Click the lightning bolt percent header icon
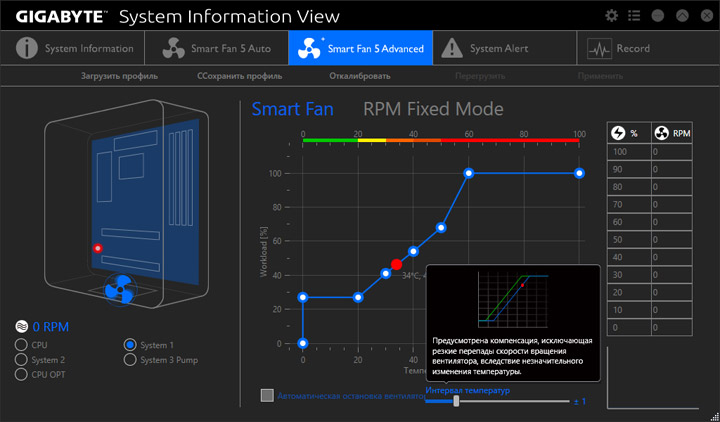The width and height of the screenshot is (720, 422). [x=618, y=133]
